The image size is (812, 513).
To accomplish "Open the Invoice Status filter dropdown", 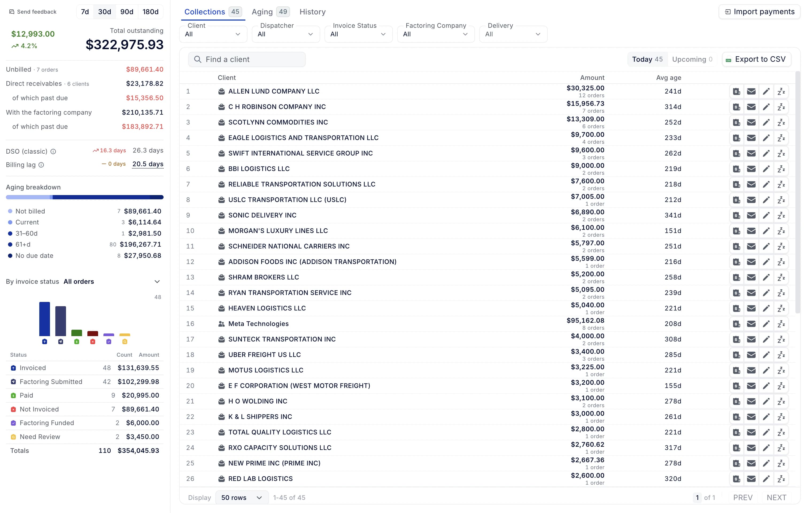I will [358, 34].
